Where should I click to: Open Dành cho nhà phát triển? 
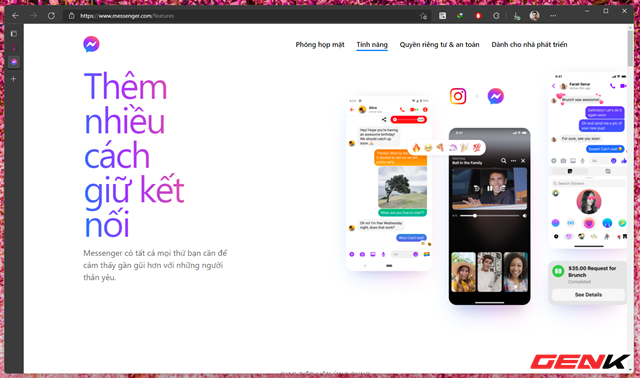[x=529, y=44]
